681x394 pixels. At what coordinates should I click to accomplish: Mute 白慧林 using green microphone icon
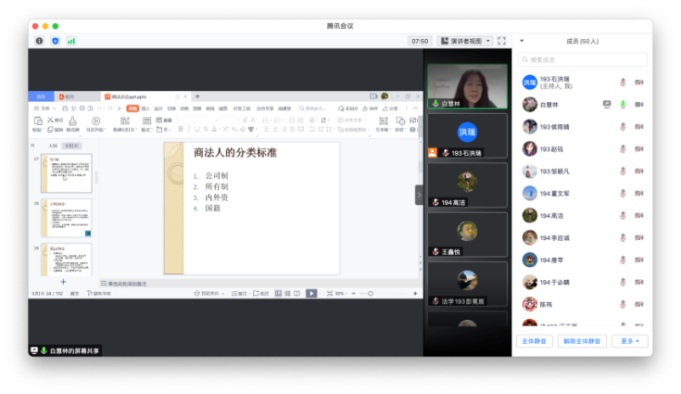[x=623, y=104]
